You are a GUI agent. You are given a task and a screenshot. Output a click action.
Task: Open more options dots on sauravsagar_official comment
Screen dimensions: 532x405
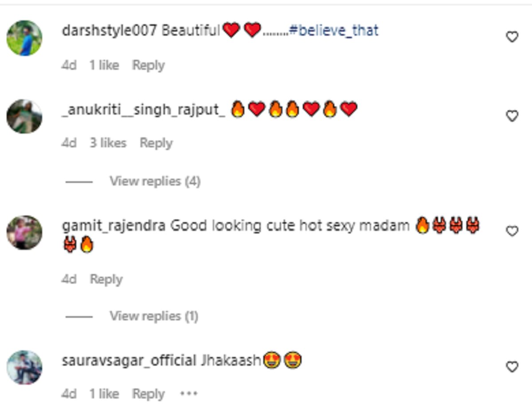click(x=188, y=394)
